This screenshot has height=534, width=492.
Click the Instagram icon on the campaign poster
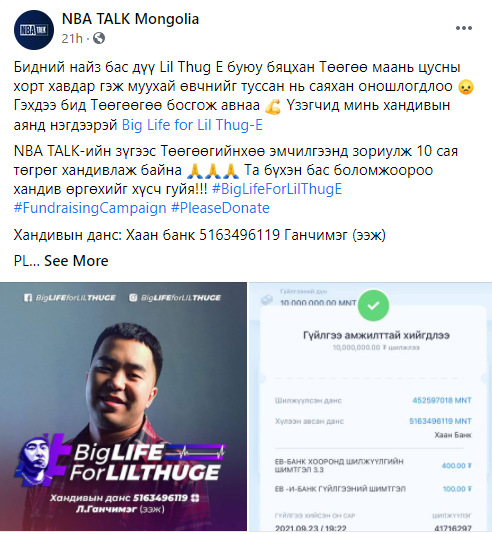tap(133, 298)
